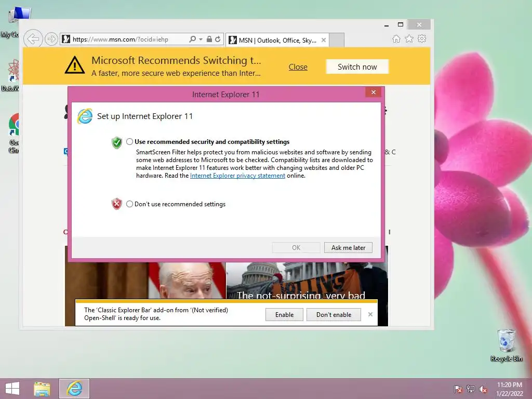
Task: Open a new blank tab
Action: click(x=337, y=40)
